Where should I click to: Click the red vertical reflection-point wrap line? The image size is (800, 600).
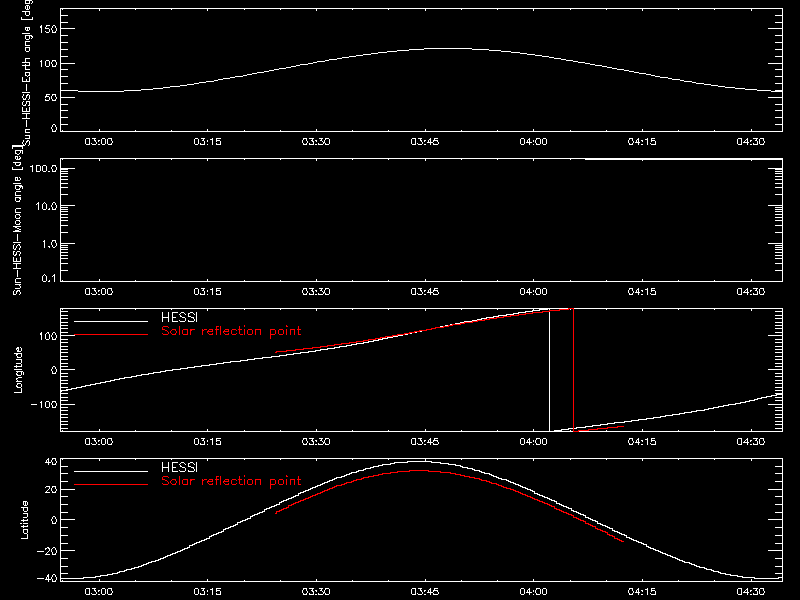tap(573, 370)
